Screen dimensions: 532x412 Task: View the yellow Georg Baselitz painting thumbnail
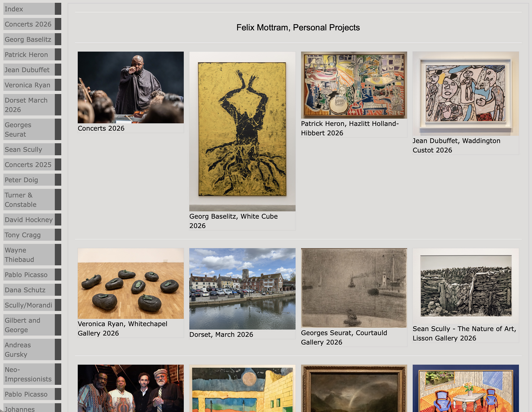pyautogui.click(x=242, y=131)
